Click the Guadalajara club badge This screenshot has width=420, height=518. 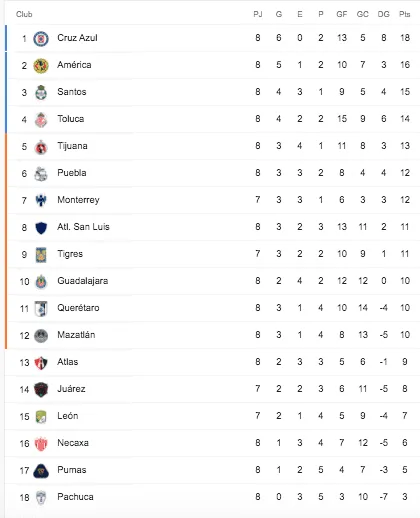[x=41, y=282]
